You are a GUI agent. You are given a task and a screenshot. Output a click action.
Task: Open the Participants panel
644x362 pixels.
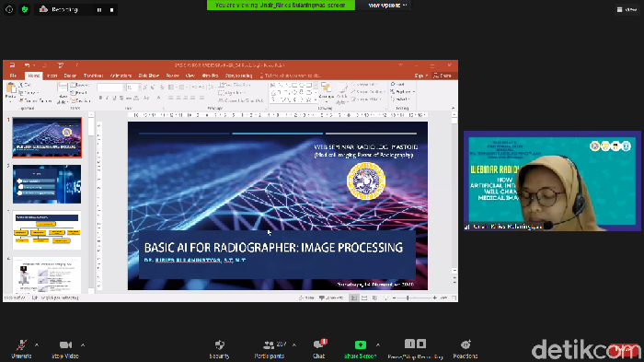point(270,349)
